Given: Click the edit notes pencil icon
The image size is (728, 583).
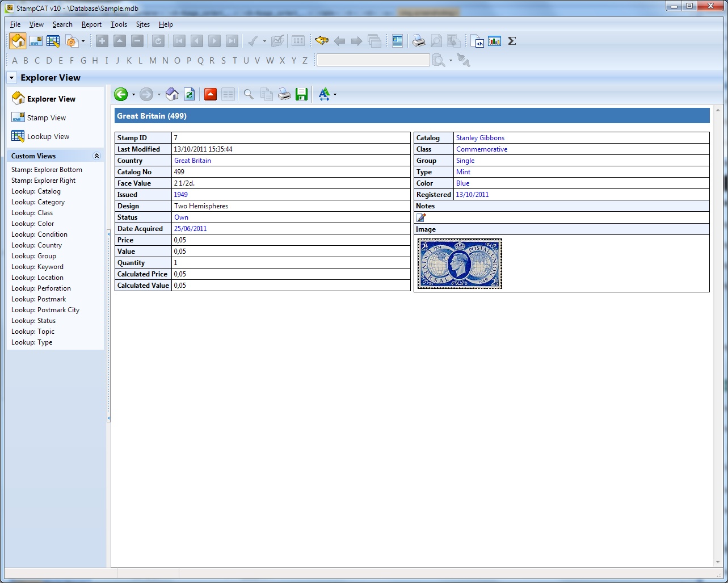Looking at the screenshot, I should click(x=420, y=217).
